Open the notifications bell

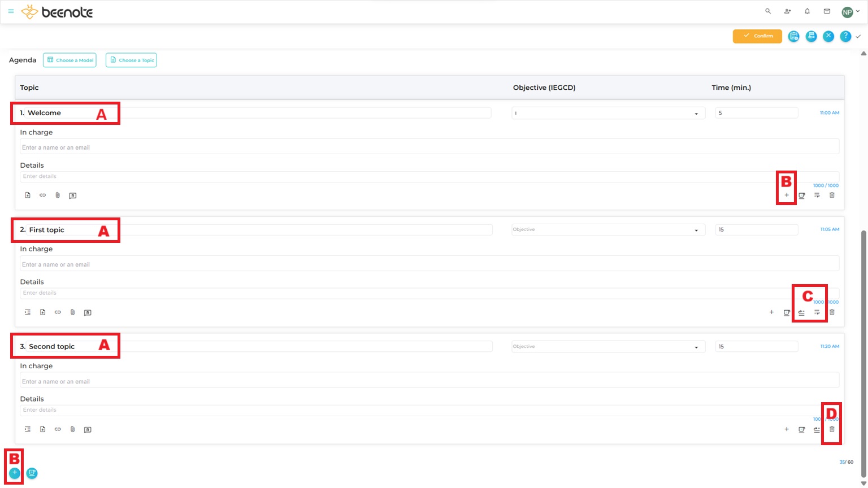(807, 11)
